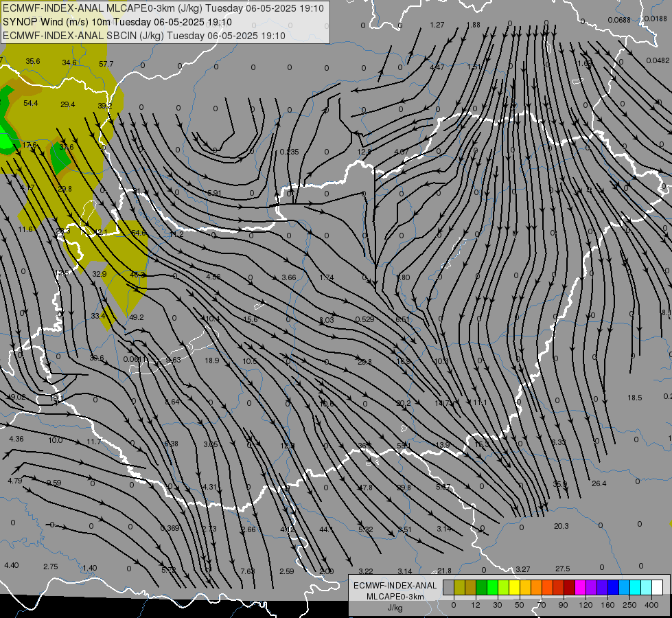
Task: Select the dark green legend swatch
Action: [x=482, y=587]
